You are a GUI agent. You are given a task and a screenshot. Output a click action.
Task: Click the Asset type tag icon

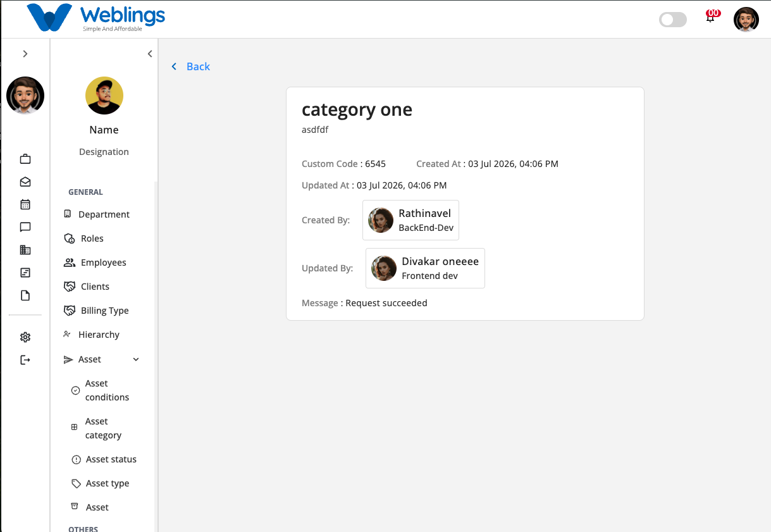76,483
